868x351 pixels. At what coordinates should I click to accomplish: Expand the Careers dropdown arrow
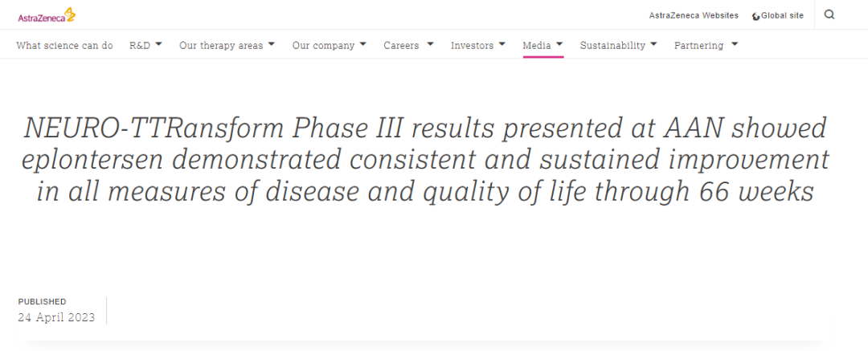tap(430, 45)
